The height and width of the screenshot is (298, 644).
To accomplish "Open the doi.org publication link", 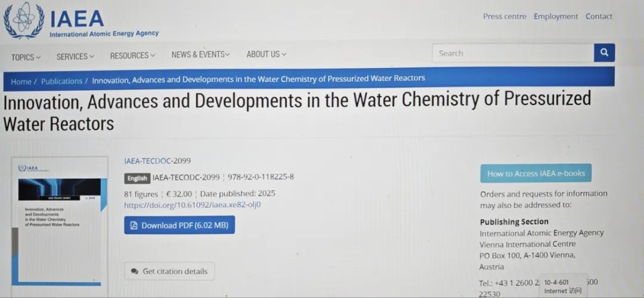I will pos(193,204).
